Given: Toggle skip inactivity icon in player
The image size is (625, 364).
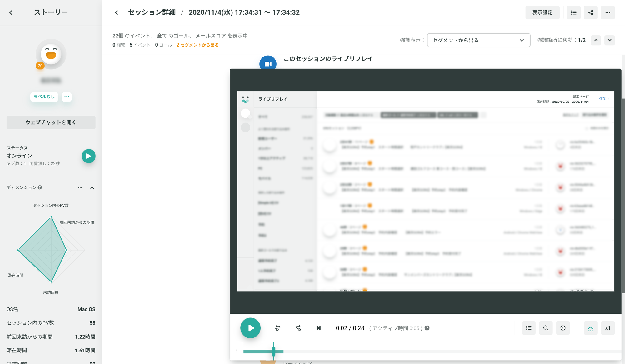Looking at the screenshot, I should pyautogui.click(x=590, y=328).
